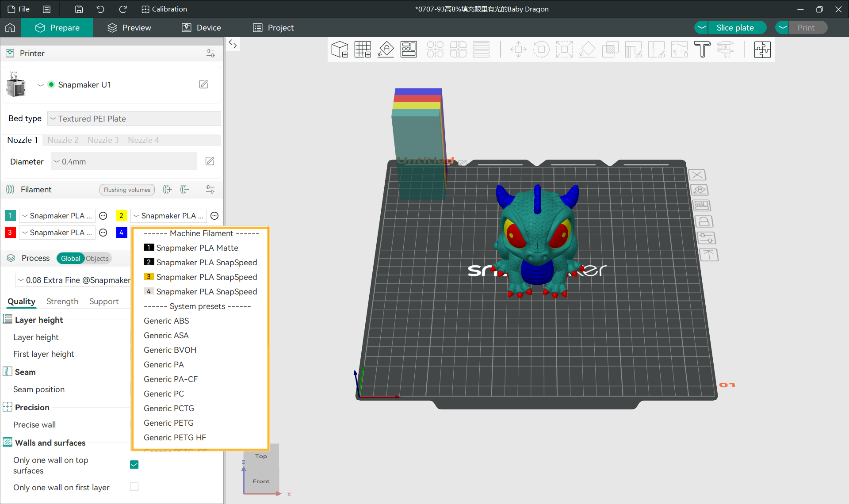This screenshot has height=504, width=849.
Task: Switch to the Preview tab
Action: click(x=129, y=27)
